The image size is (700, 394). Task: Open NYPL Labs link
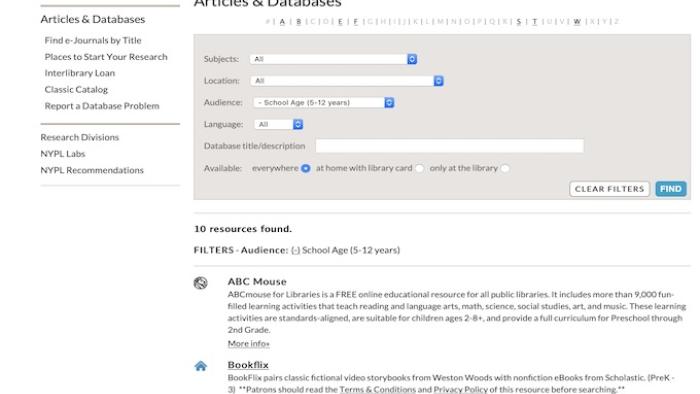coord(62,153)
